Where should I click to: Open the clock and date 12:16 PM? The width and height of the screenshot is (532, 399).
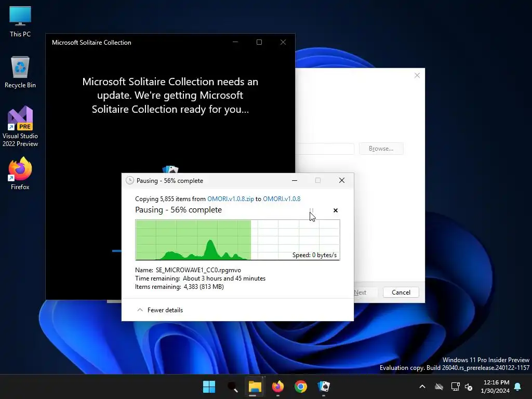coord(495,387)
